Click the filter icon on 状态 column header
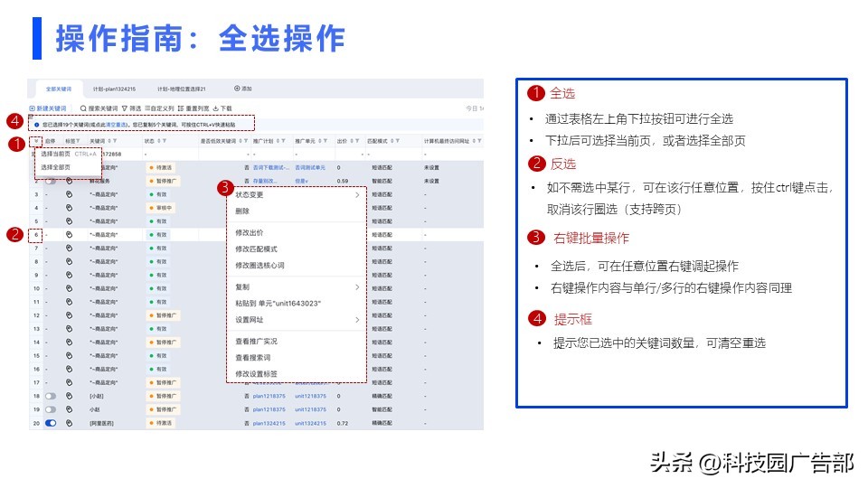Viewport: 868px width, 488px height. [x=165, y=141]
